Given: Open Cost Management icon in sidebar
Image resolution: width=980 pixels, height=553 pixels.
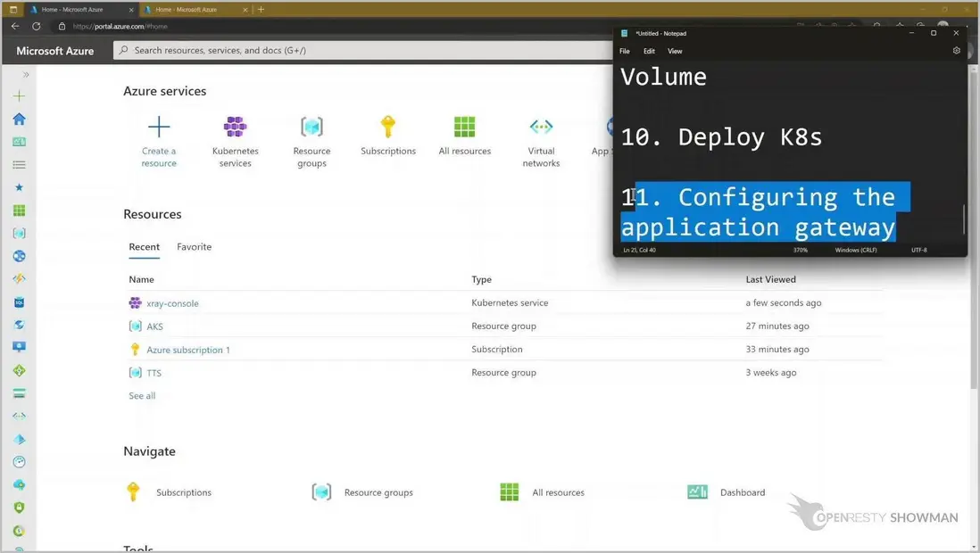Looking at the screenshot, I should (20, 531).
